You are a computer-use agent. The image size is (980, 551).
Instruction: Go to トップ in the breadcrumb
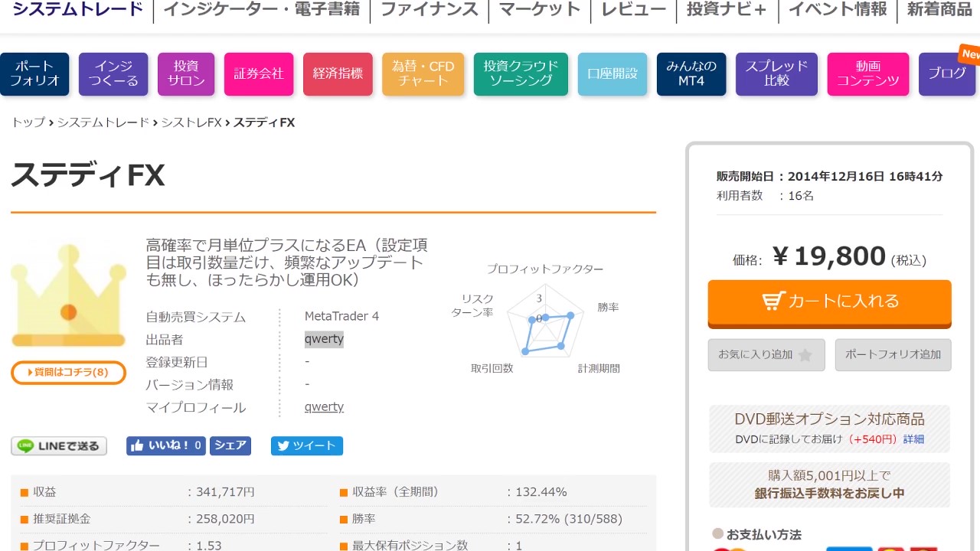pyautogui.click(x=28, y=122)
